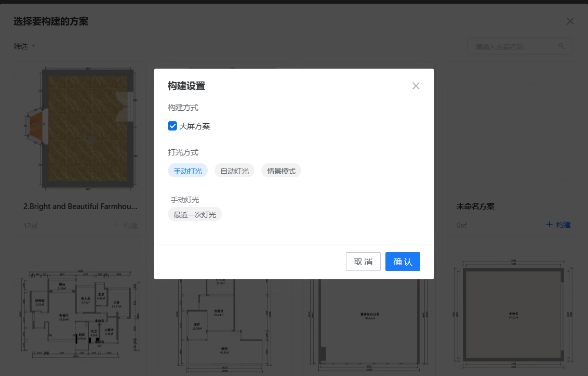
Task: Select the 自动灯光 lighting option
Action: click(234, 171)
